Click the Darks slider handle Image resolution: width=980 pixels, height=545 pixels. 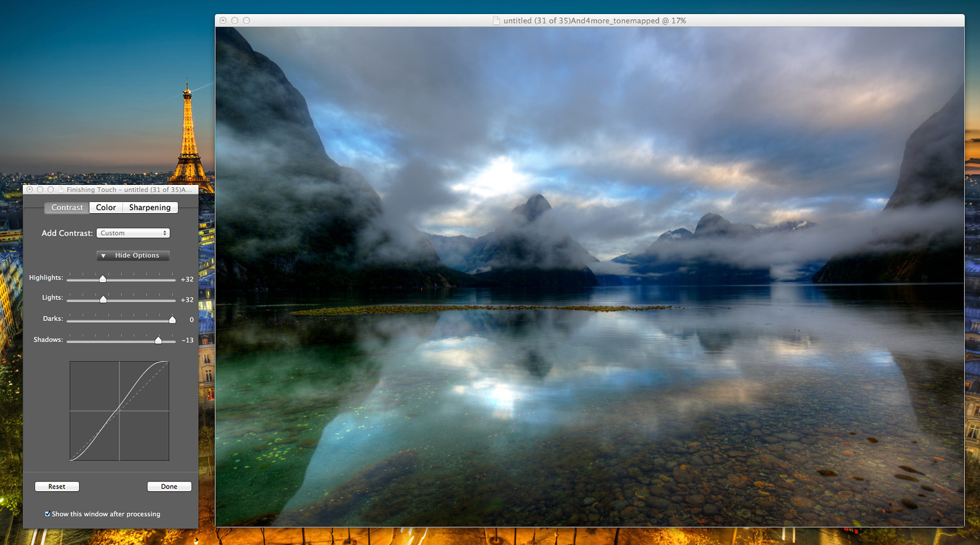coord(172,320)
